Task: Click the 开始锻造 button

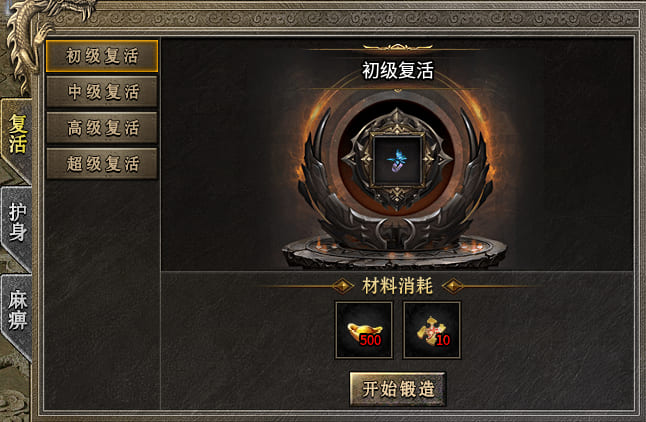Action: coord(398,389)
